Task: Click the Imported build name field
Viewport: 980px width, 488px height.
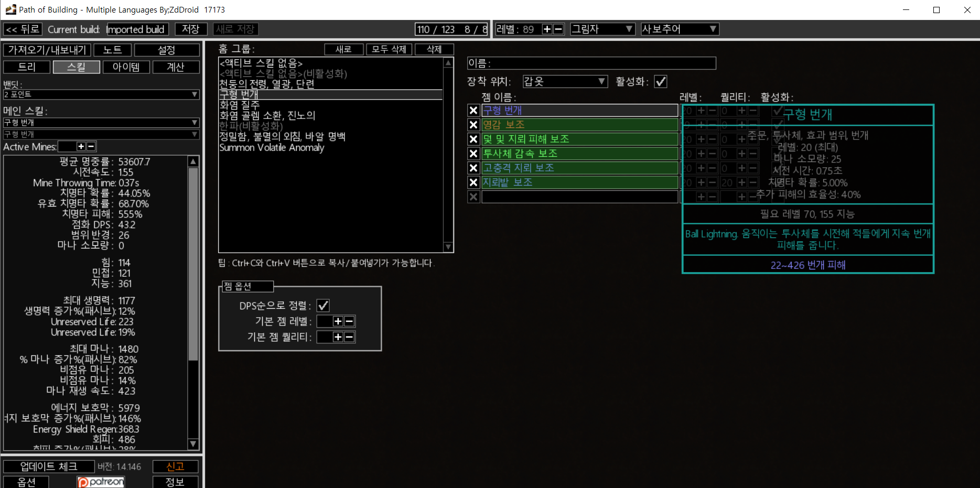Action: (137, 29)
